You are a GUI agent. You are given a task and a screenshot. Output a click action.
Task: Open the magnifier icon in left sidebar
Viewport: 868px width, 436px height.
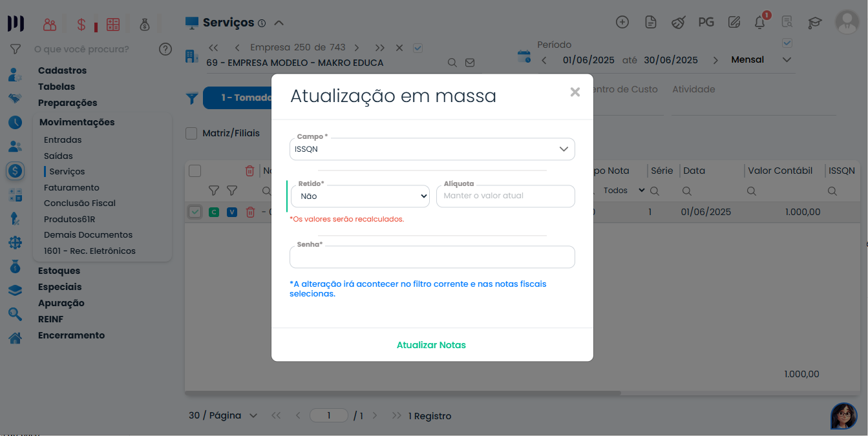click(x=16, y=314)
